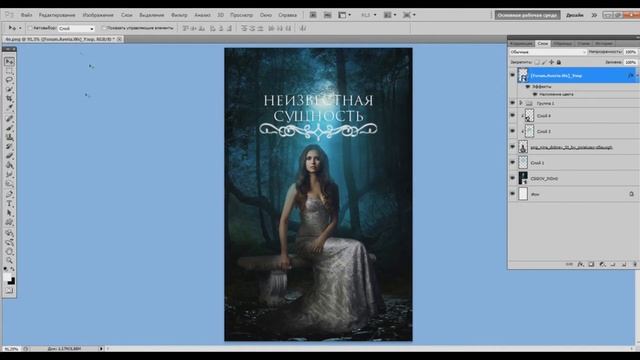The image size is (640, 360).
Task: Select the Crop tool
Action: point(9,98)
